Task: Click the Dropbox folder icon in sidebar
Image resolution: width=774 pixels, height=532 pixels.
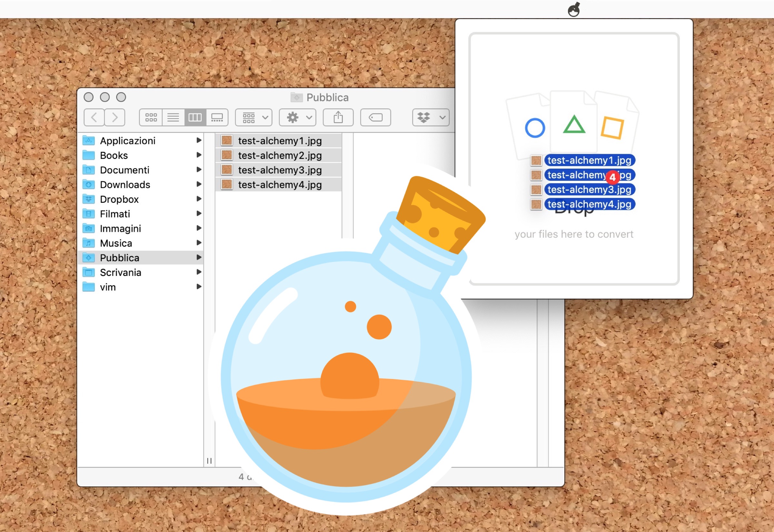Action: tap(89, 199)
